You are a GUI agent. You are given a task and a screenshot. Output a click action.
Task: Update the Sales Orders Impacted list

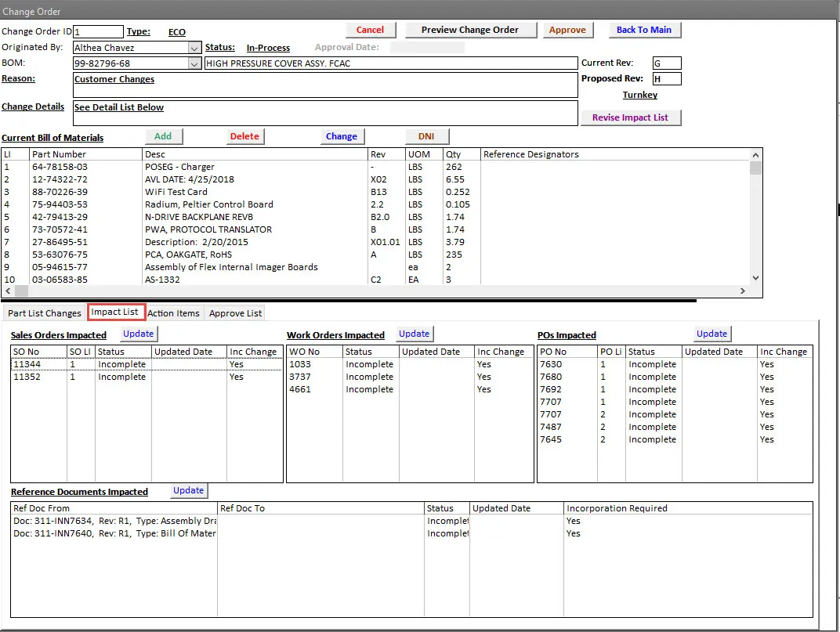(x=139, y=334)
